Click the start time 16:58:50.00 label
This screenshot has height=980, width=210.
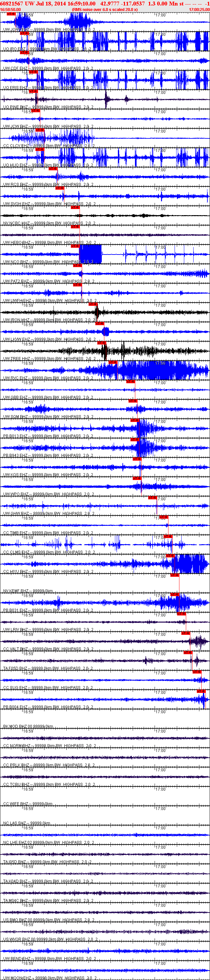pyautogui.click(x=11, y=9)
